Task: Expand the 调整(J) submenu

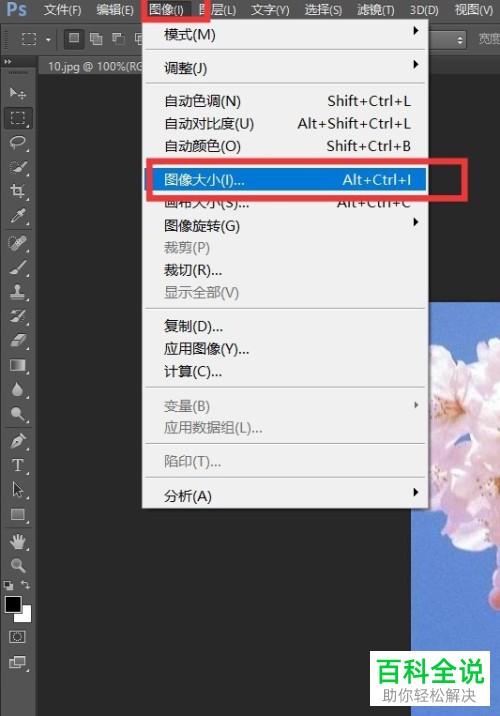Action: [286, 68]
